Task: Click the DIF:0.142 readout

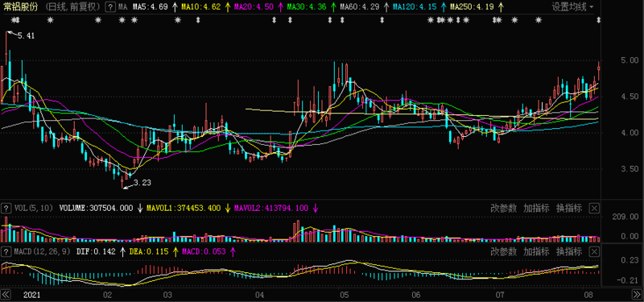Action: tap(96, 251)
